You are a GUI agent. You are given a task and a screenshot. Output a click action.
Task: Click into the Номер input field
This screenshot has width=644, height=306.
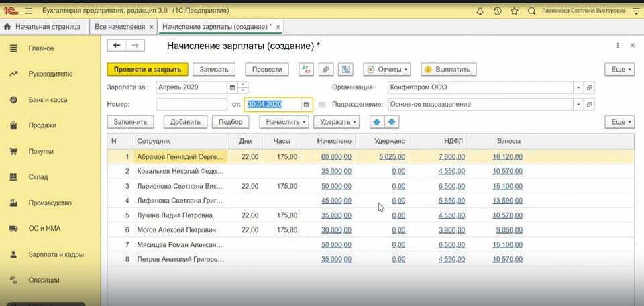pyautogui.click(x=191, y=105)
